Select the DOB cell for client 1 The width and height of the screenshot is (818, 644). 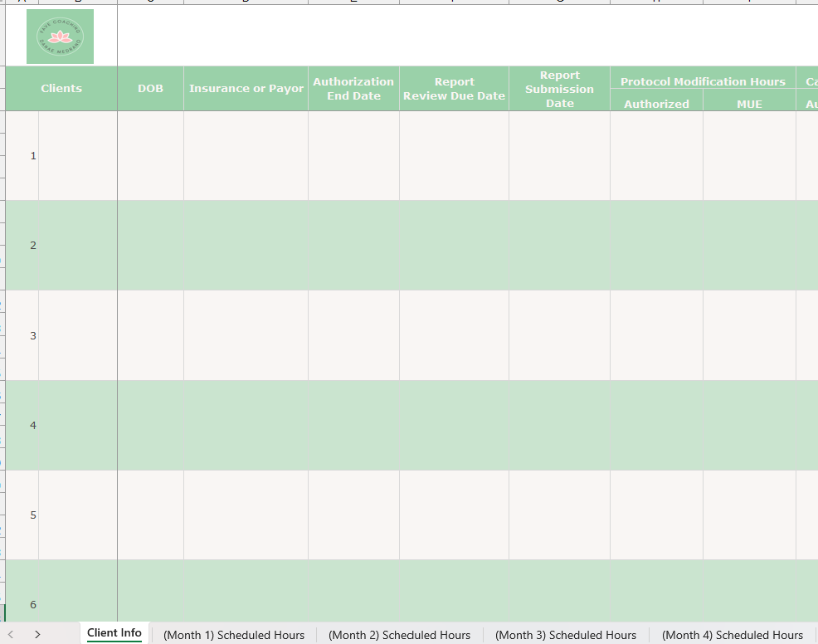(150, 156)
